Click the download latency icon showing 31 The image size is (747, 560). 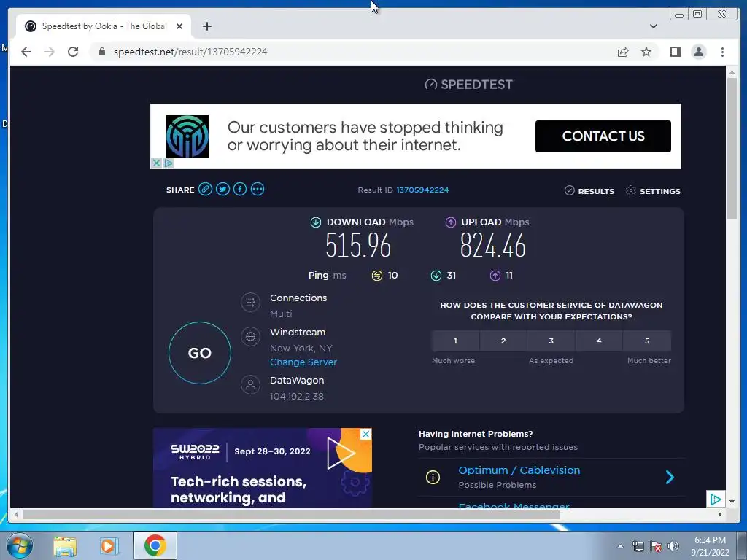pos(436,275)
